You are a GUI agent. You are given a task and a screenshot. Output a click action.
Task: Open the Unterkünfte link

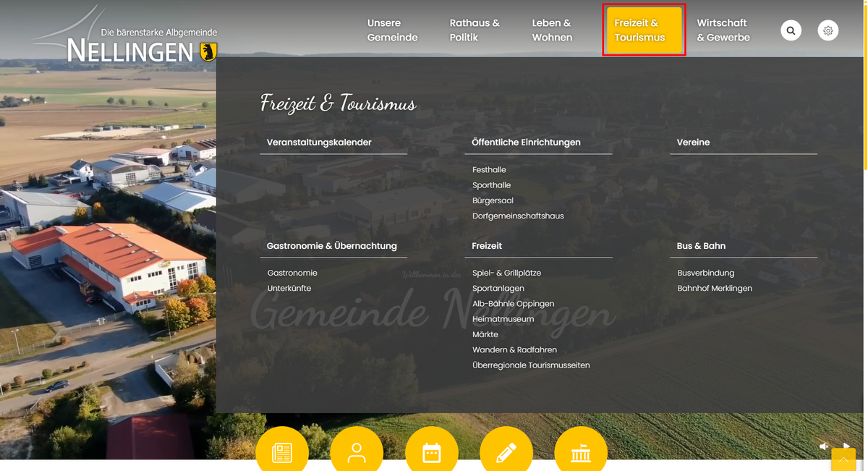coord(289,288)
